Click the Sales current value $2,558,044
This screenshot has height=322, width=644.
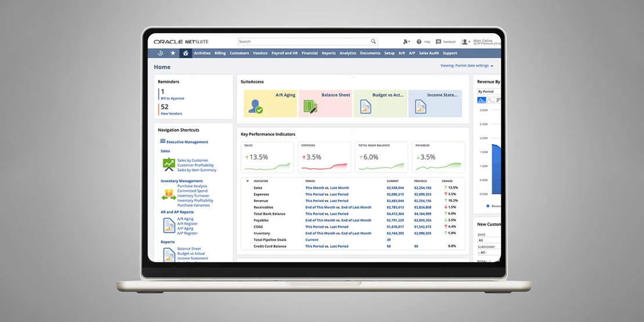[395, 188]
